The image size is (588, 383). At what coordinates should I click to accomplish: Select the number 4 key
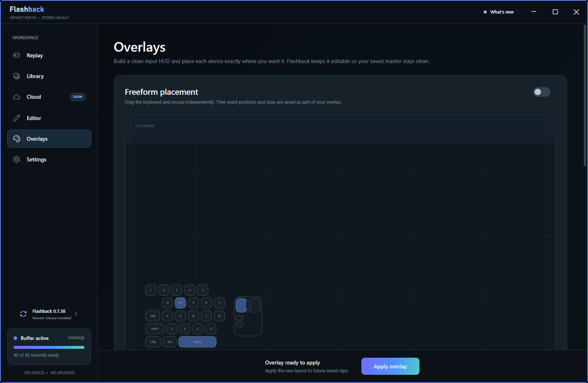pyautogui.click(x=190, y=290)
